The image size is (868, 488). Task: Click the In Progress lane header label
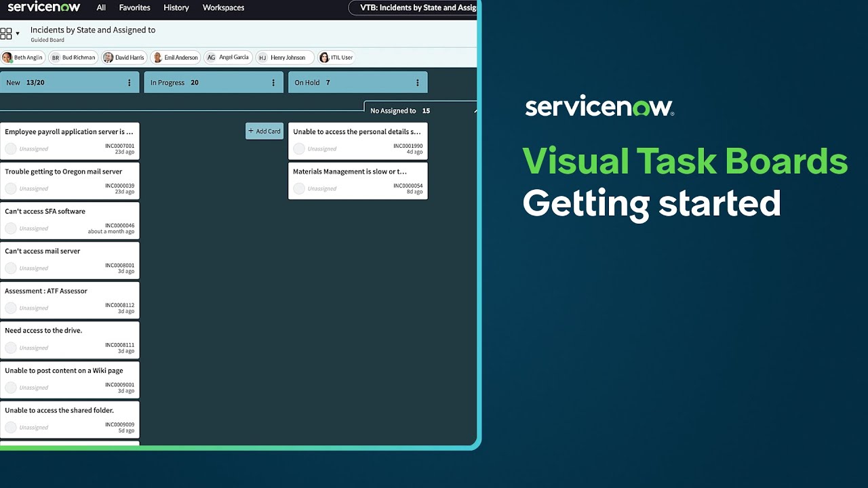[167, 83]
